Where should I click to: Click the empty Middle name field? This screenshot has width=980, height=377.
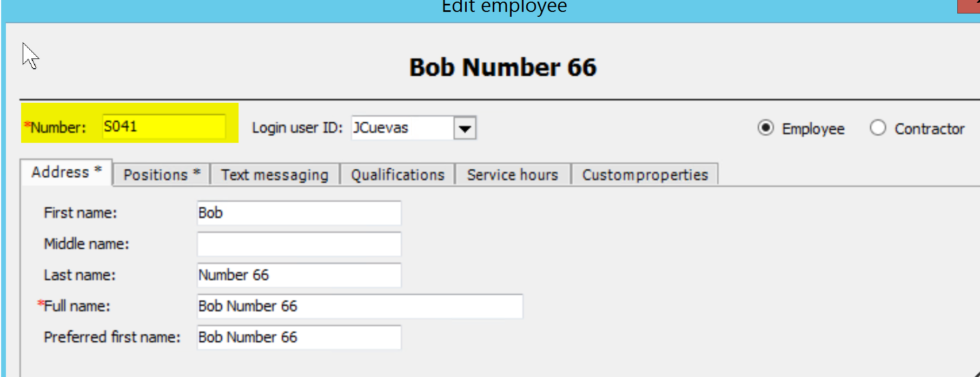click(299, 244)
